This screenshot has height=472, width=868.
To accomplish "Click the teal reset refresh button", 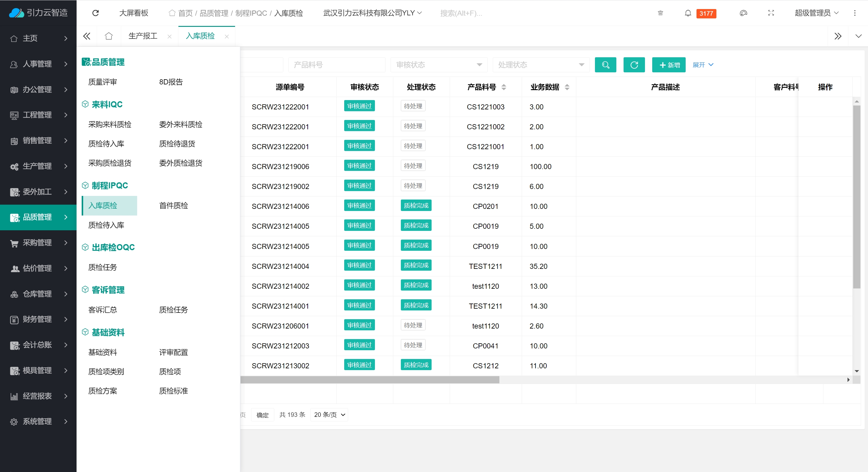I will point(634,65).
